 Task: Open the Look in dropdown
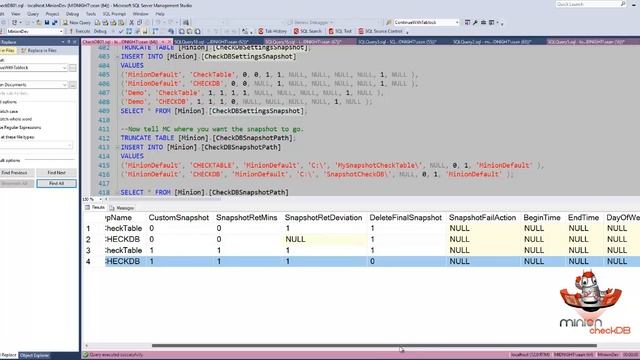point(64,85)
